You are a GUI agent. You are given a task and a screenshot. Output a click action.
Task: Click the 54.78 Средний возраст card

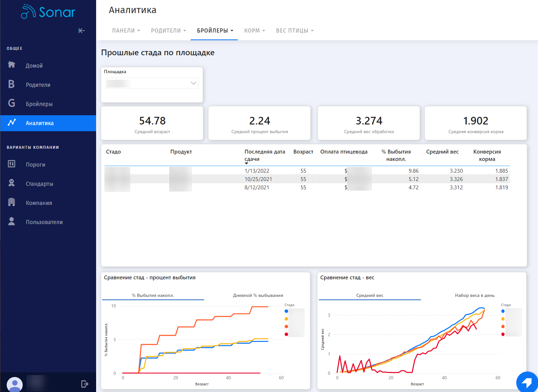(152, 123)
